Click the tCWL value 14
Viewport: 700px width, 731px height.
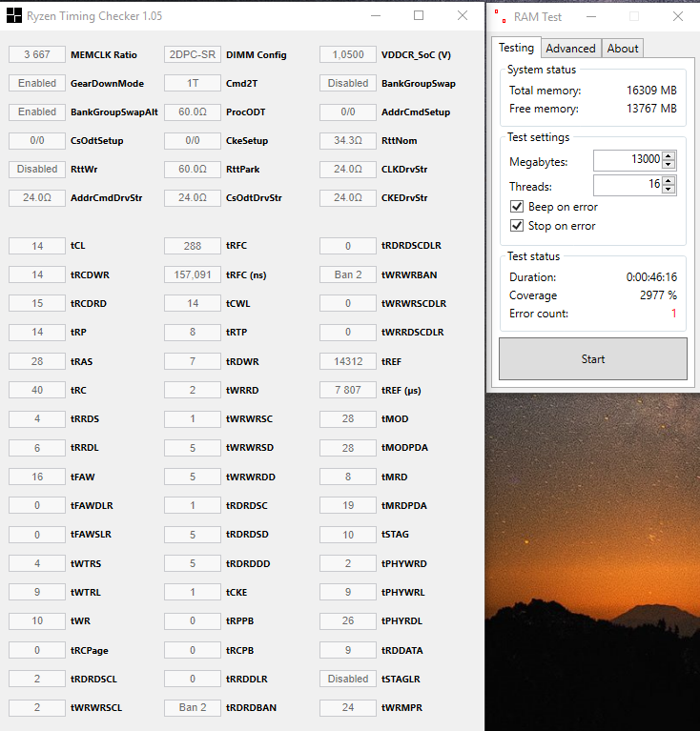(x=193, y=303)
